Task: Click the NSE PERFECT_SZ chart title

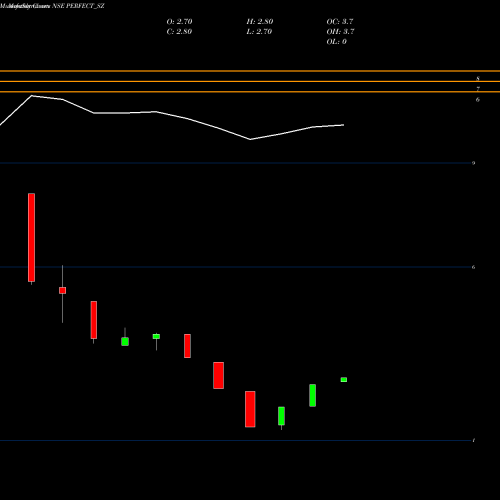Action: pyautogui.click(x=78, y=6)
